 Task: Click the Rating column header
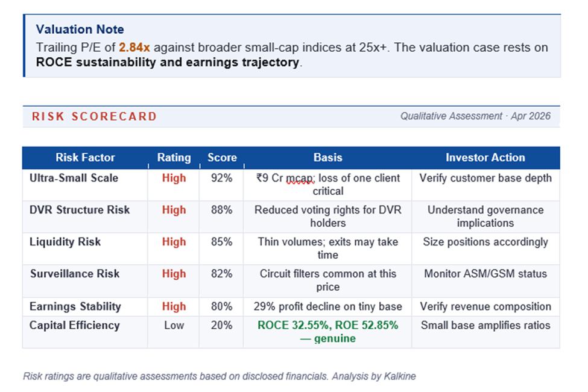pyautogui.click(x=174, y=158)
